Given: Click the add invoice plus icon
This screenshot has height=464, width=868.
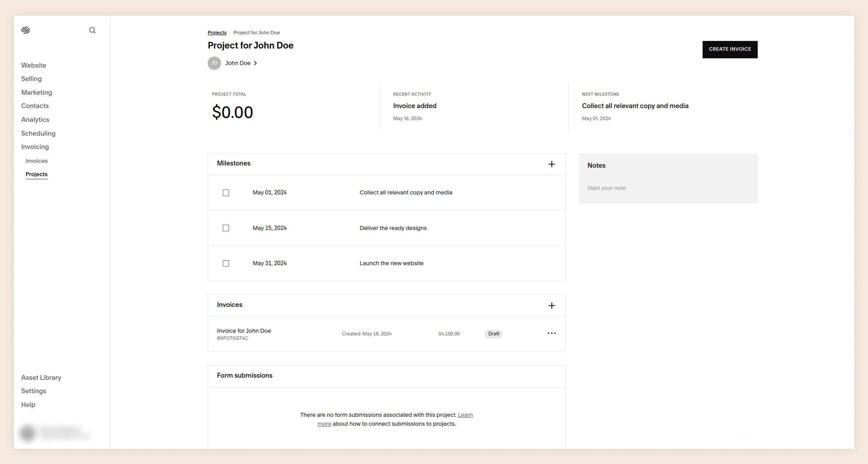Looking at the screenshot, I should (552, 306).
